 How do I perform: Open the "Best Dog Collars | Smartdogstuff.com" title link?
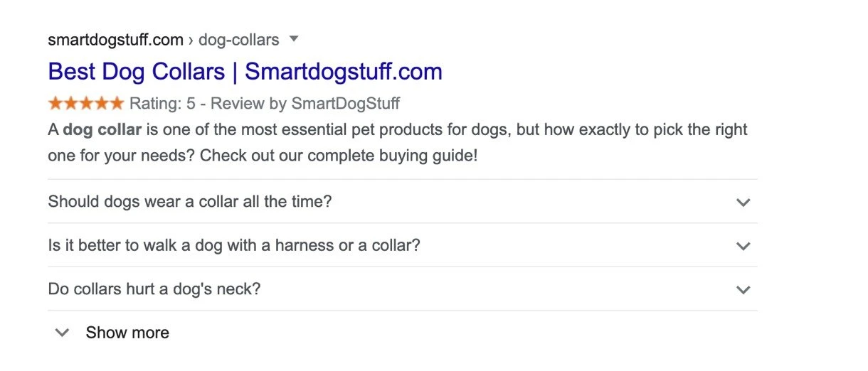tap(245, 72)
